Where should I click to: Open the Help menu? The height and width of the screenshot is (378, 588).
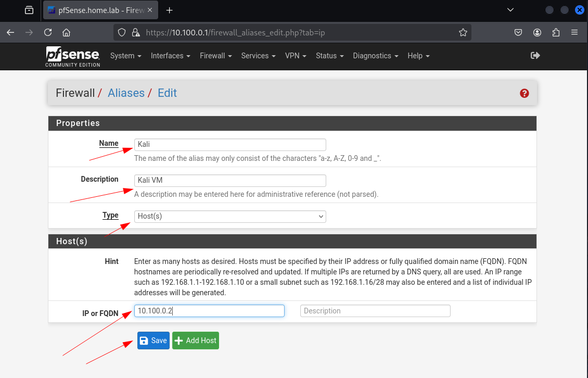tap(418, 56)
